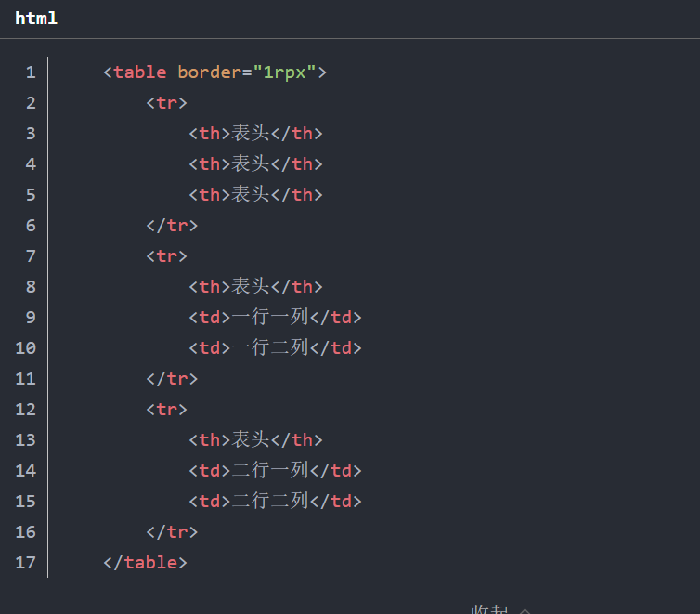700x614 pixels.
Task: Select line number 17 in gutter
Action: pyautogui.click(x=26, y=562)
